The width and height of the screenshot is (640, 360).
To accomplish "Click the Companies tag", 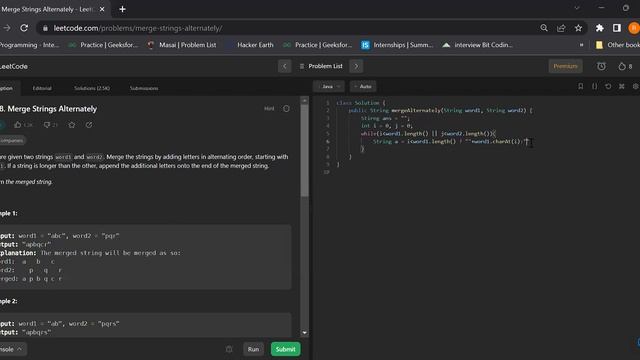I will (12, 140).
